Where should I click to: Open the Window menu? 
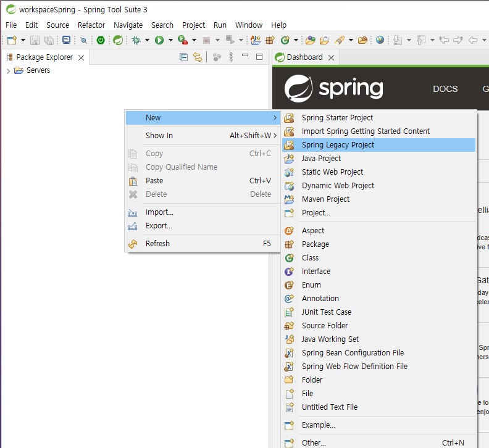tap(249, 25)
